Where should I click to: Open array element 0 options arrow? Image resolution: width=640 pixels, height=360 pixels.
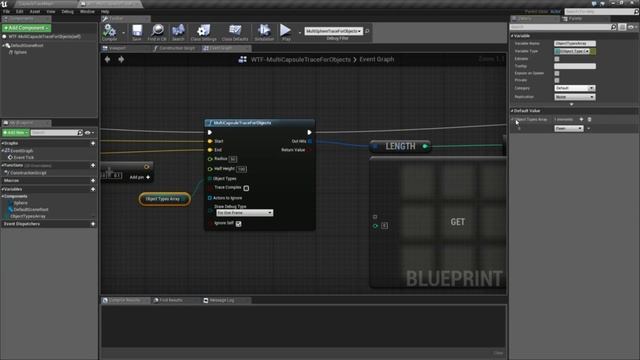point(588,129)
